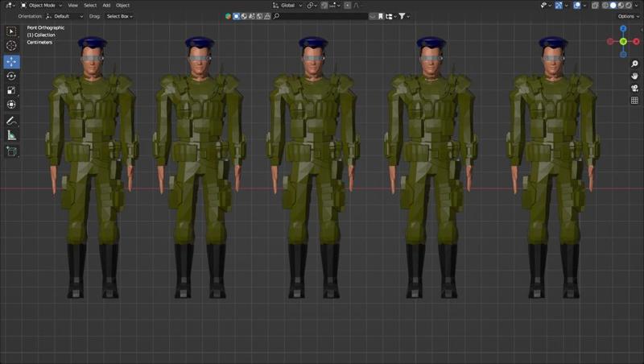Toggle viewport overlays visibility
This screenshot has height=364, width=644.
coord(577,6)
